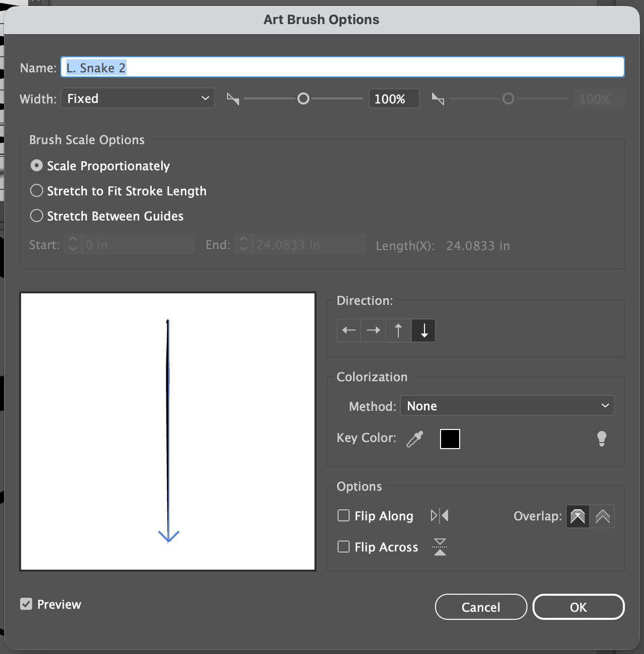Click the Start value stepper

click(x=73, y=244)
